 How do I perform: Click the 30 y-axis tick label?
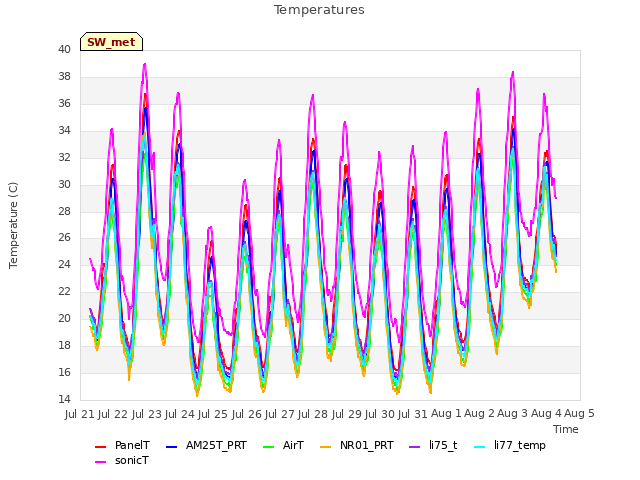64,184
